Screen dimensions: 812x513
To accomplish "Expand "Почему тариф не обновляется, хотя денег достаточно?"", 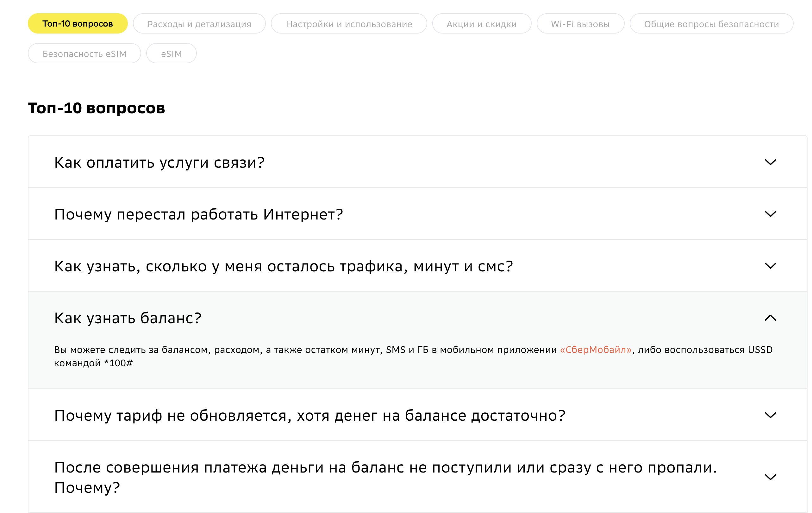I will [x=309, y=415].
